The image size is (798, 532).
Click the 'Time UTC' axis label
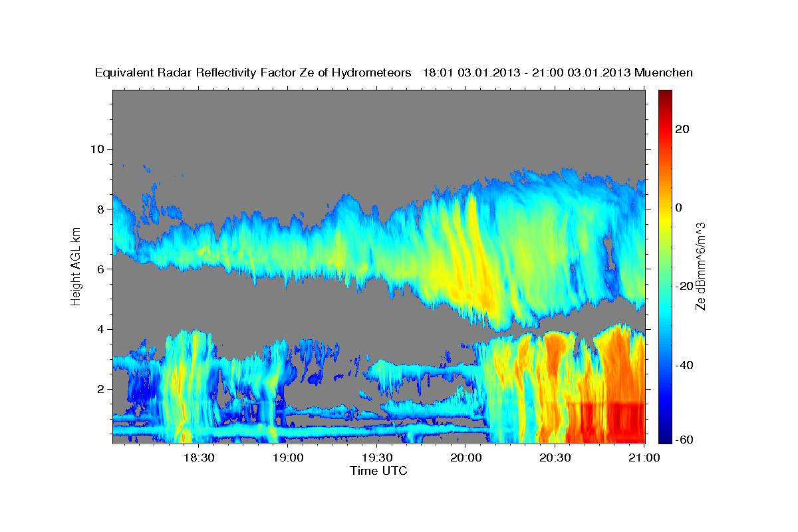pyautogui.click(x=378, y=471)
